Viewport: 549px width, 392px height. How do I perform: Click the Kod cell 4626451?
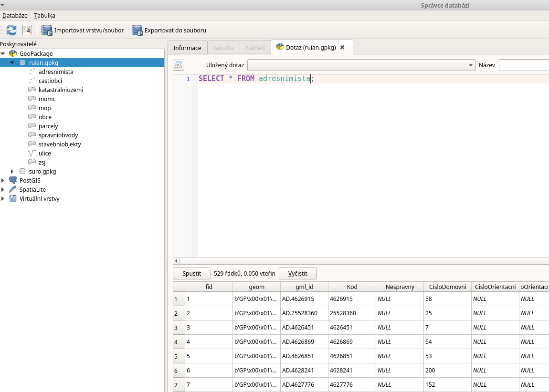point(352,328)
